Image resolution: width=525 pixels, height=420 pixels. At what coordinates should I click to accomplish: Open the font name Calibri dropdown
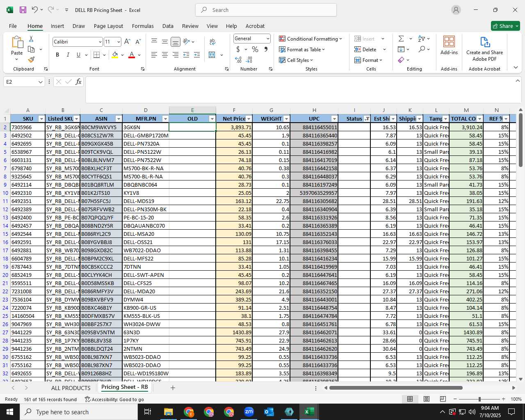point(100,42)
